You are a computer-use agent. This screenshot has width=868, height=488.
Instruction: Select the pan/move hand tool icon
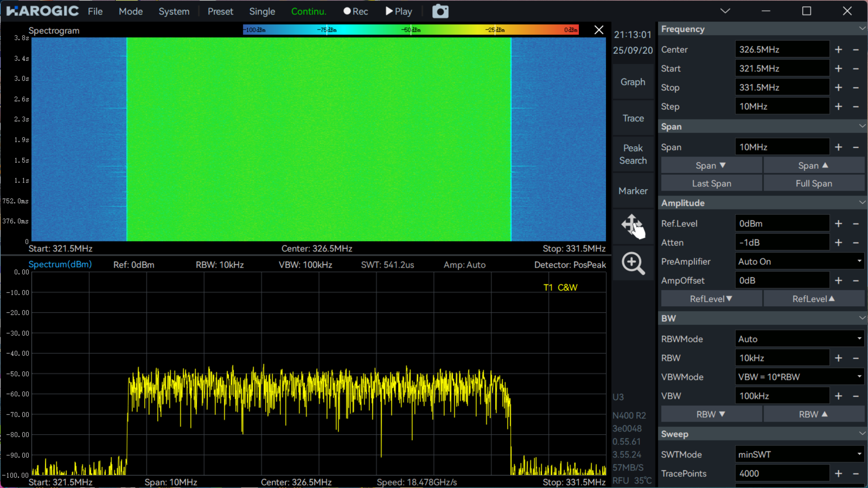coord(633,226)
